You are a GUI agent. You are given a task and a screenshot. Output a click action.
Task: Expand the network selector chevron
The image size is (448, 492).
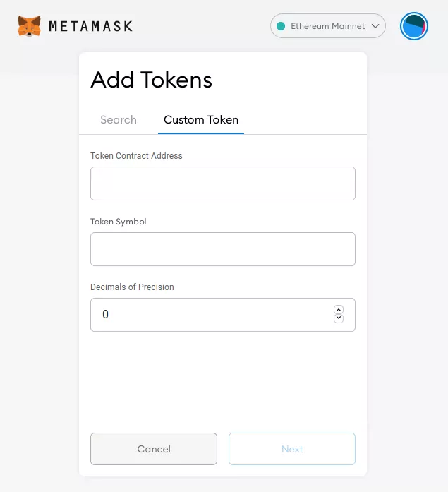[375, 26]
